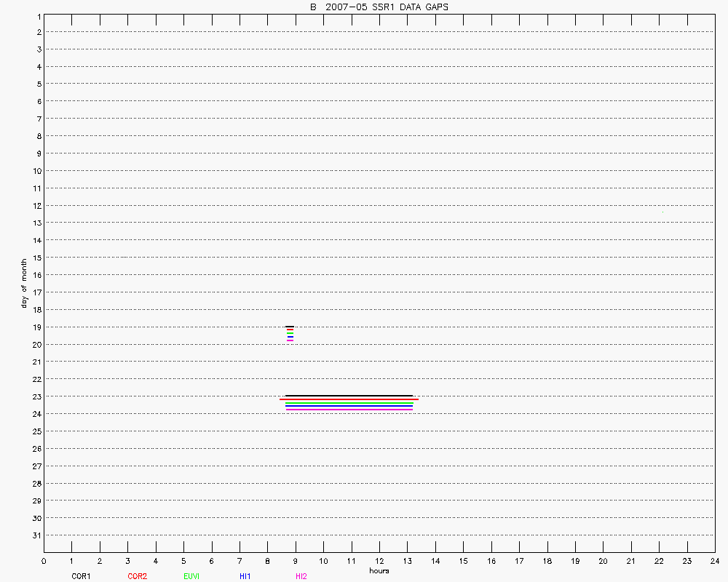Click the short black gap marker on day 19
This screenshot has height=582, width=728.
coord(290,327)
